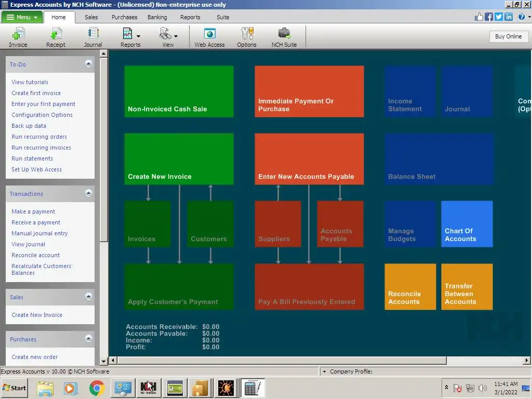The width and height of the screenshot is (532, 399).
Task: Open the Income Statement tile
Action: 410,91
